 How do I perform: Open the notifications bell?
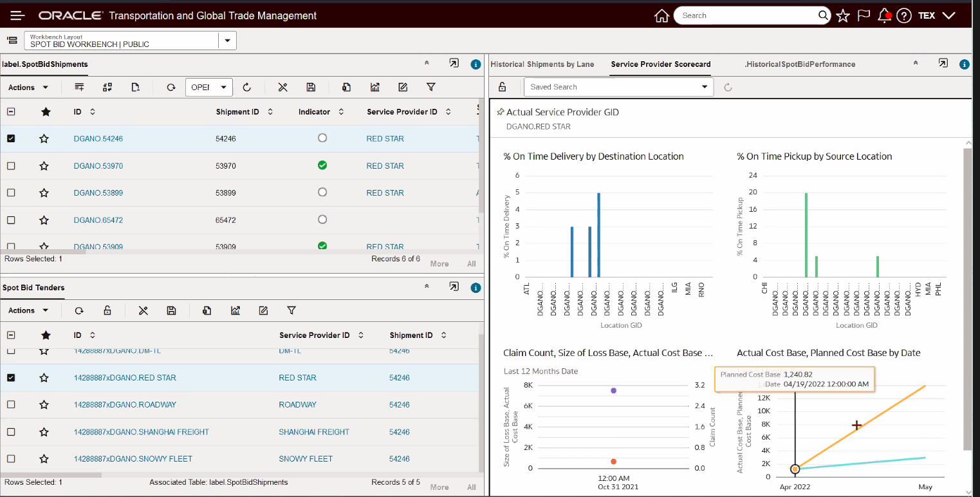[x=885, y=16]
